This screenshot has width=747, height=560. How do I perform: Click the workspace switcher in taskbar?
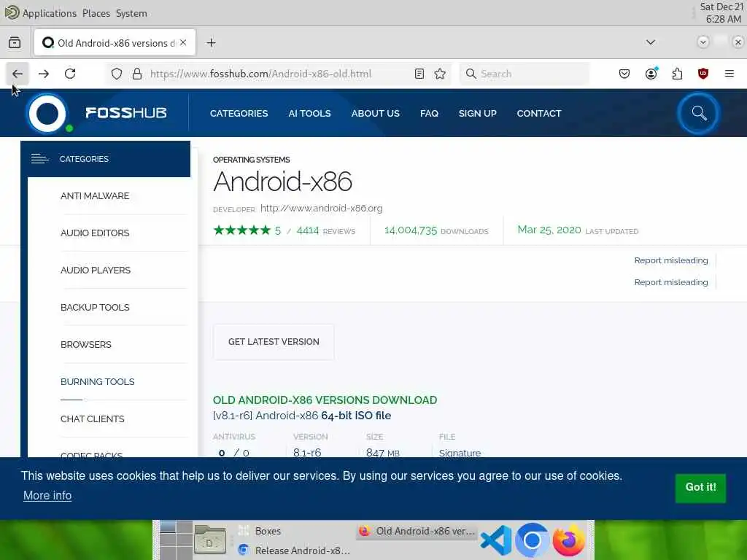(175, 540)
